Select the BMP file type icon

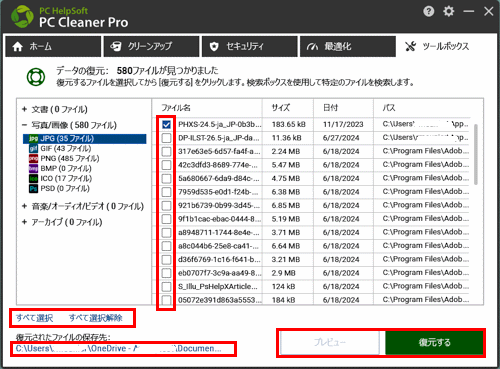pos(33,169)
